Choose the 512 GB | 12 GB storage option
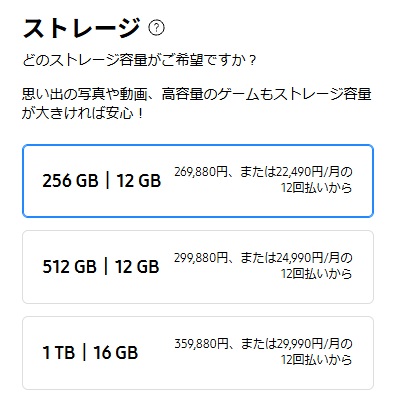This screenshot has height=401, width=406. 198,267
